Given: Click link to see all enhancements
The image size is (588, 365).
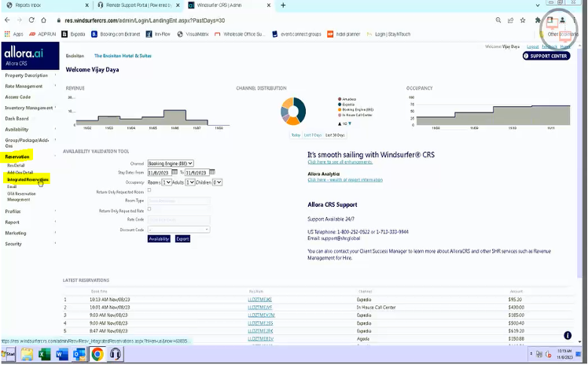Looking at the screenshot, I should click(x=340, y=162).
